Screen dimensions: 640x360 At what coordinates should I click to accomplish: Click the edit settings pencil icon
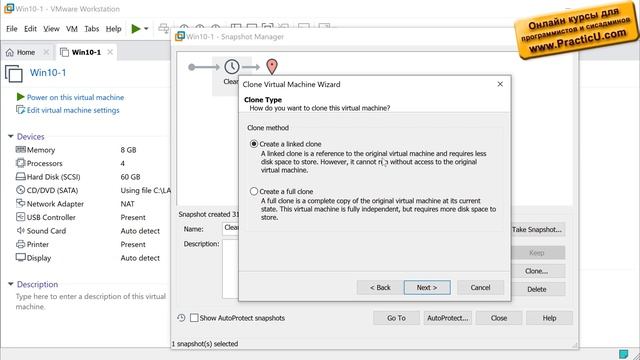point(20,110)
